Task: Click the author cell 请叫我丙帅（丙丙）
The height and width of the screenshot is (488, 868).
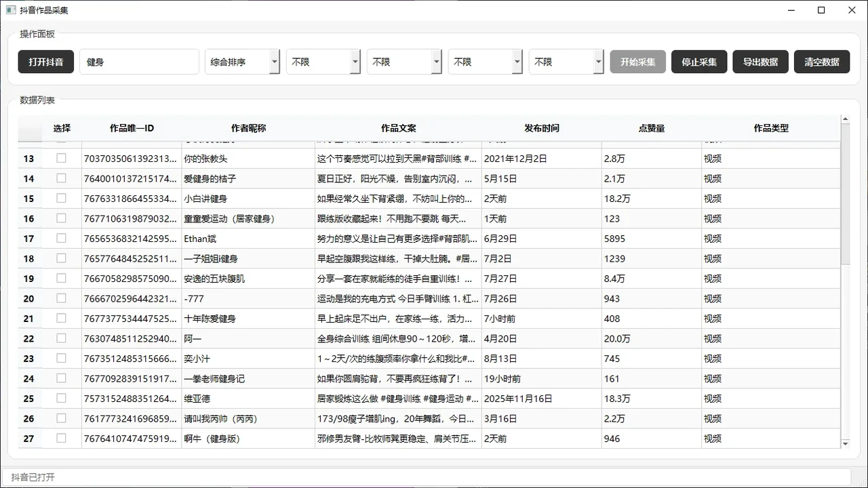Action: point(248,419)
